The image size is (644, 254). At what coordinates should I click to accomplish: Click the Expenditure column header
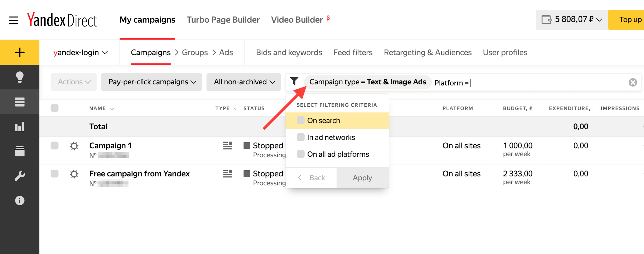(570, 108)
